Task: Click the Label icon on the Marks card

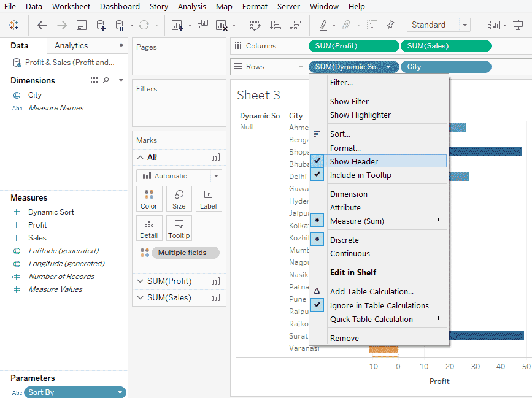Action: pyautogui.click(x=208, y=198)
